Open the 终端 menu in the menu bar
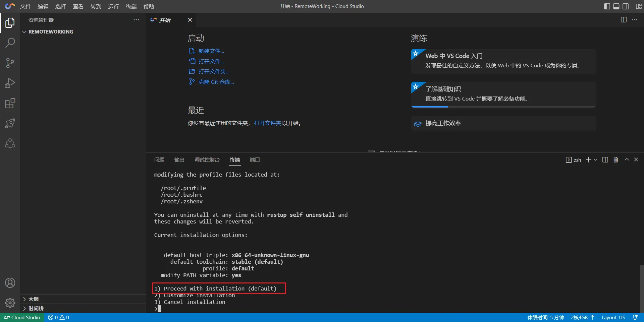 tap(131, 6)
